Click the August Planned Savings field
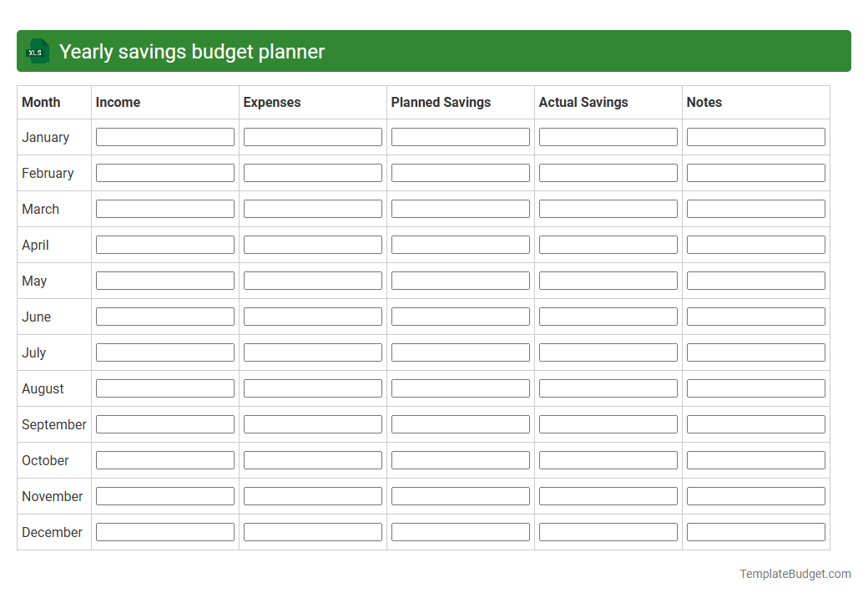The width and height of the screenshot is (868, 598). [460, 388]
